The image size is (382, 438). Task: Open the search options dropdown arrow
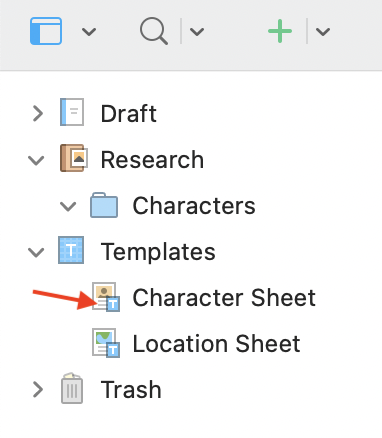point(197,32)
